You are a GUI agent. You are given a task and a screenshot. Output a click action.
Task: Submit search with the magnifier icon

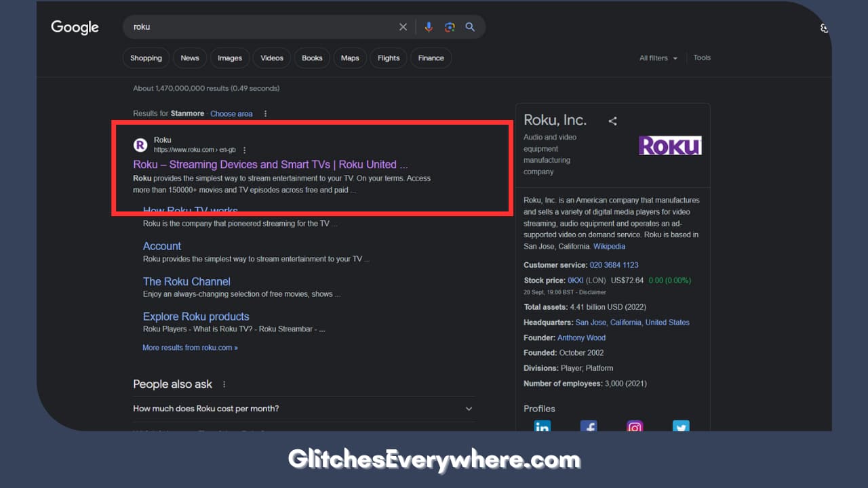470,27
